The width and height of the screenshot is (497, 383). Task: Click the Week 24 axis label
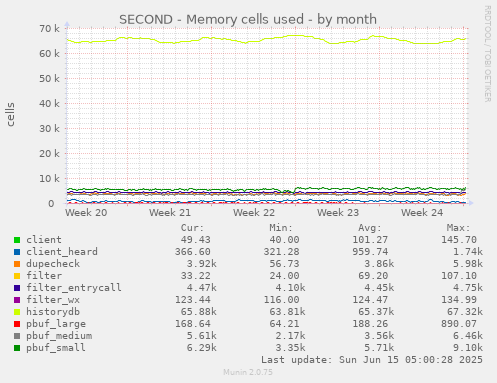coord(422,213)
